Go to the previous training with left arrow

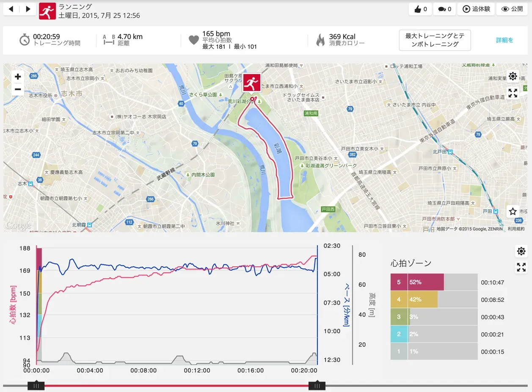tap(11, 9)
